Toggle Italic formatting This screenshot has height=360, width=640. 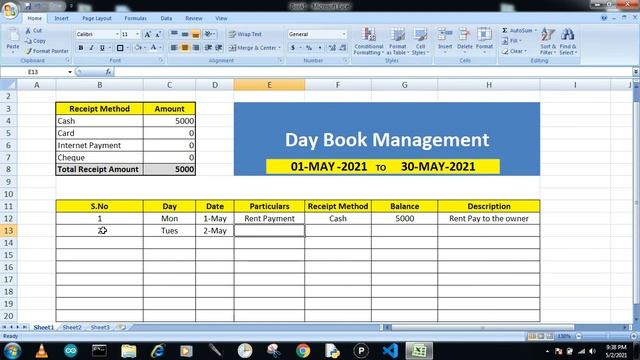(91, 48)
